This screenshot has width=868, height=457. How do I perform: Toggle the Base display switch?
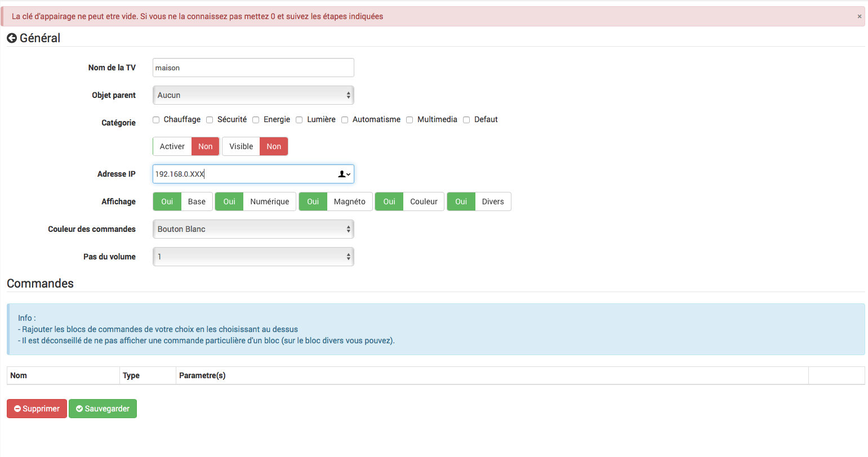point(182,201)
